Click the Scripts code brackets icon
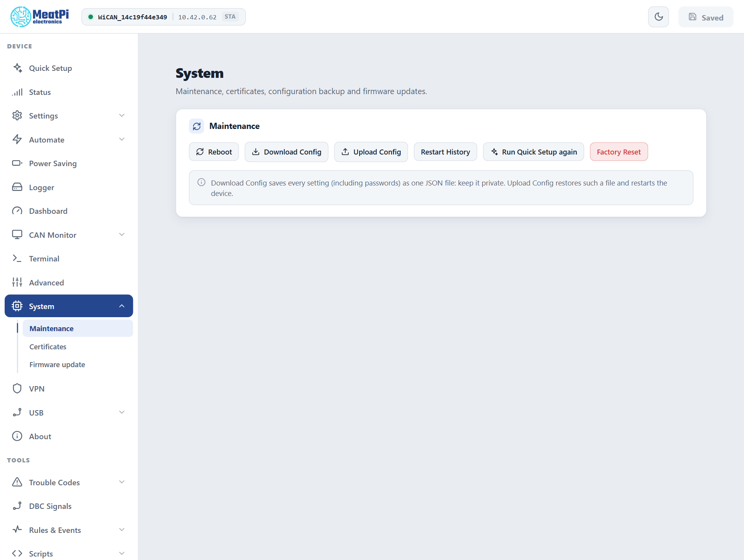This screenshot has height=560, width=744. click(17, 553)
